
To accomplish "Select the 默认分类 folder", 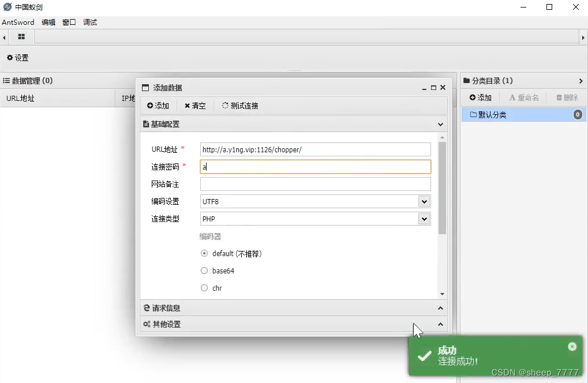I will coord(524,115).
